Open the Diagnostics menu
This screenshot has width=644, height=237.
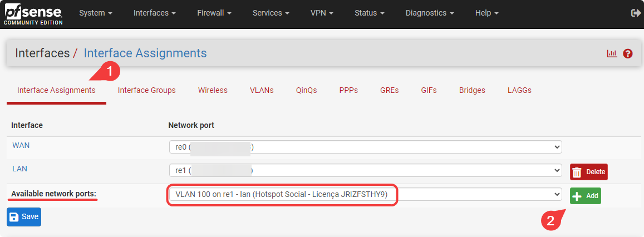click(429, 13)
